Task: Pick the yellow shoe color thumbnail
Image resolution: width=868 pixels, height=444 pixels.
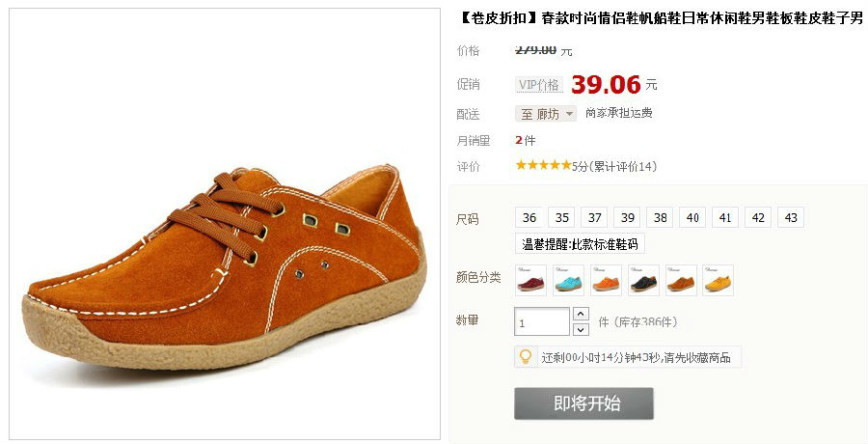Action: coord(718,280)
